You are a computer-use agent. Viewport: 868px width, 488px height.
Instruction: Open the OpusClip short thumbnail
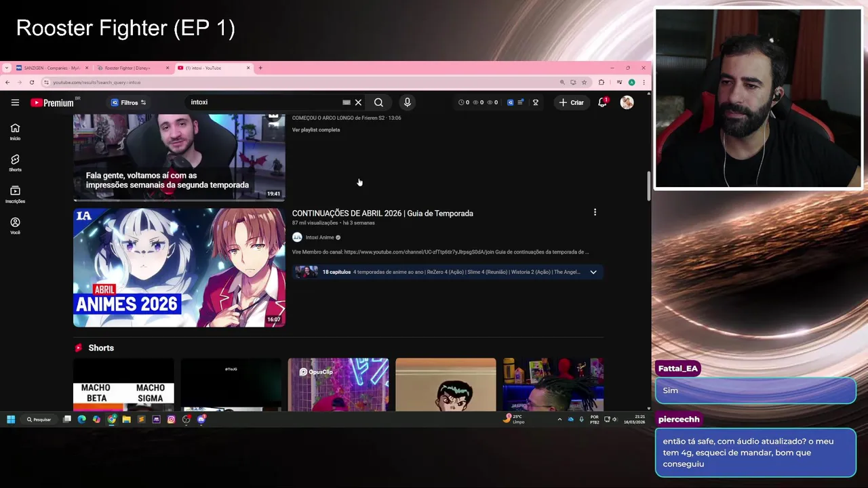[x=338, y=384]
